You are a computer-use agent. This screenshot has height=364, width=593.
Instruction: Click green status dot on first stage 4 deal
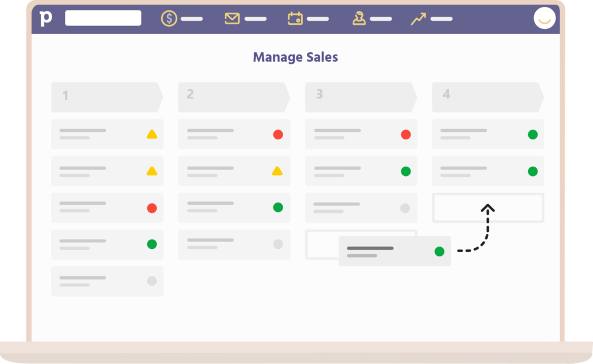[533, 134]
